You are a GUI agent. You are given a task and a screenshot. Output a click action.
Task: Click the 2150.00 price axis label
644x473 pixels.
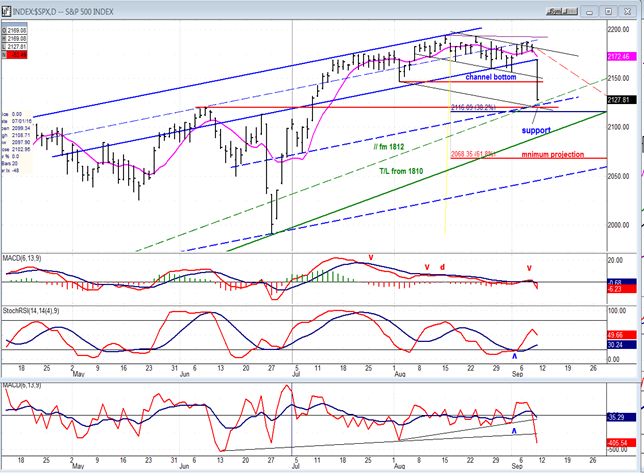(x=619, y=78)
